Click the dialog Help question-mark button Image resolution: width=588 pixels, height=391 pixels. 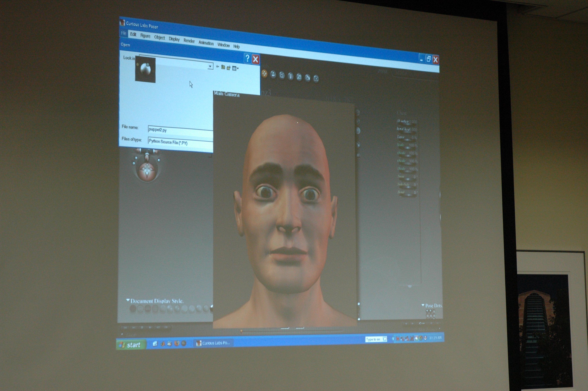point(247,58)
